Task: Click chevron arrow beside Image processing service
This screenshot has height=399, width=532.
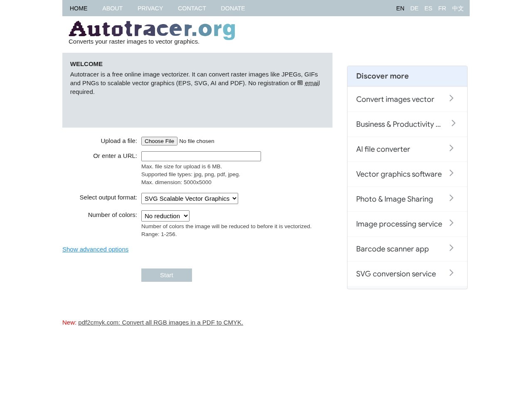Action: pos(451,223)
